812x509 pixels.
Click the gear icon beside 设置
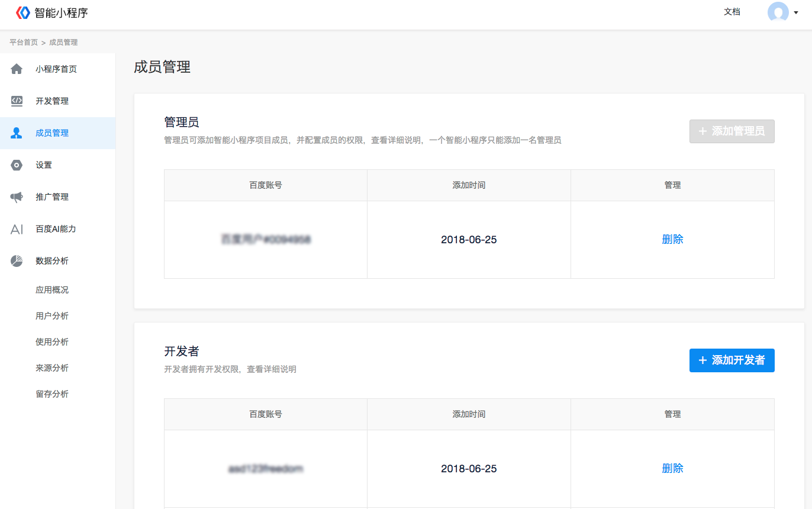(x=17, y=165)
